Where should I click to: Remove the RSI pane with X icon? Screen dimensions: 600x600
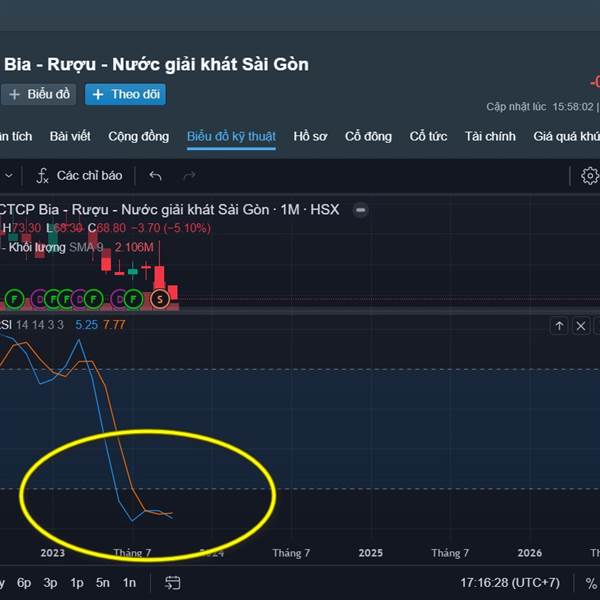click(581, 326)
